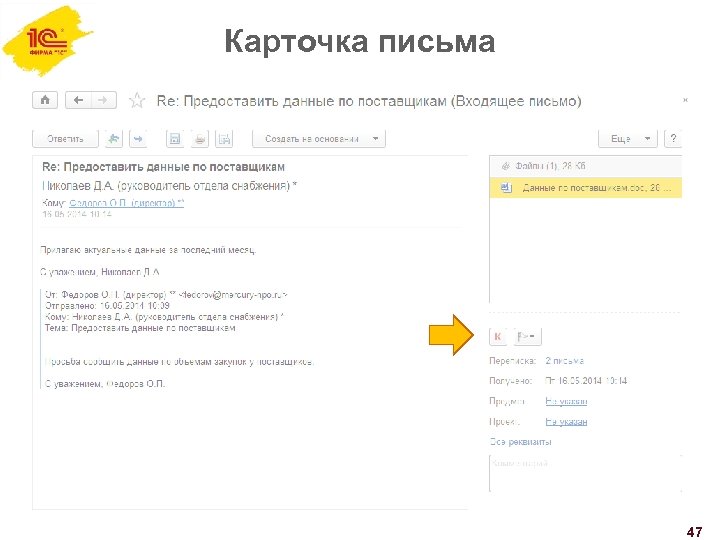Image resolution: width=720 pixels, height=540 pixels.
Task: Click the Word document file icon
Action: click(x=506, y=187)
